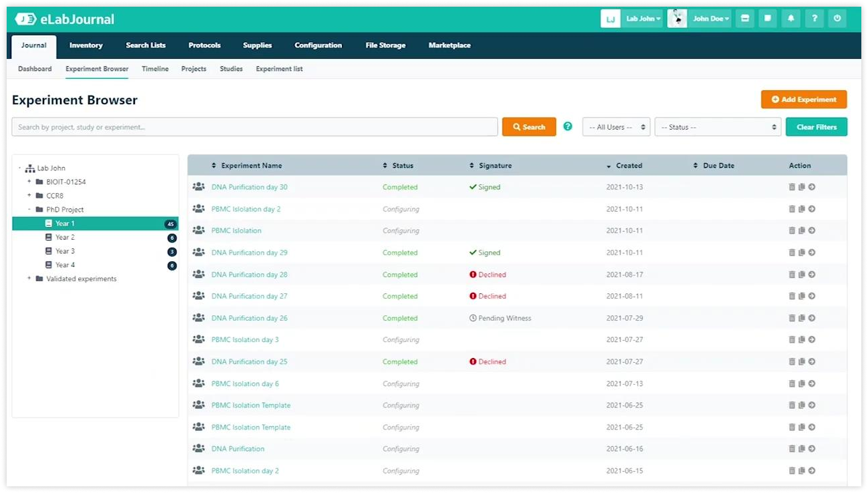868x493 pixels.
Task: Open the File Storage tab
Action: pos(385,45)
